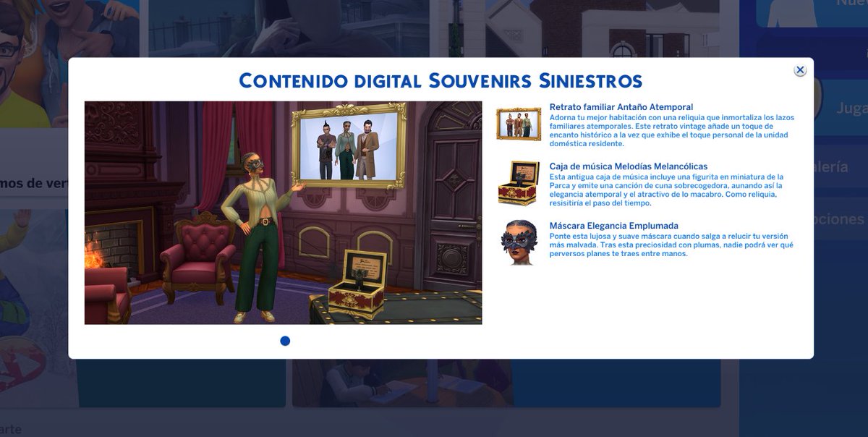Click the large promotional room screenshot

coord(284,213)
